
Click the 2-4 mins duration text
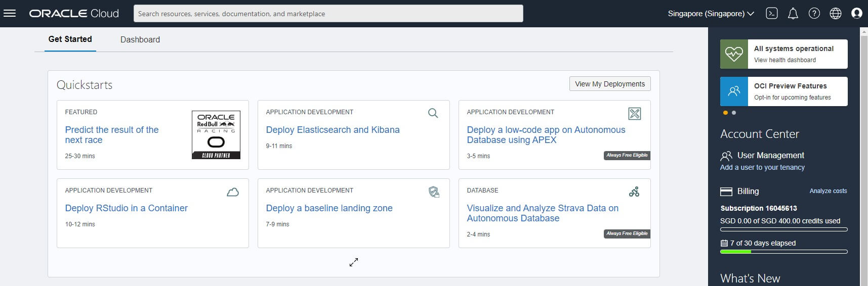click(x=478, y=234)
